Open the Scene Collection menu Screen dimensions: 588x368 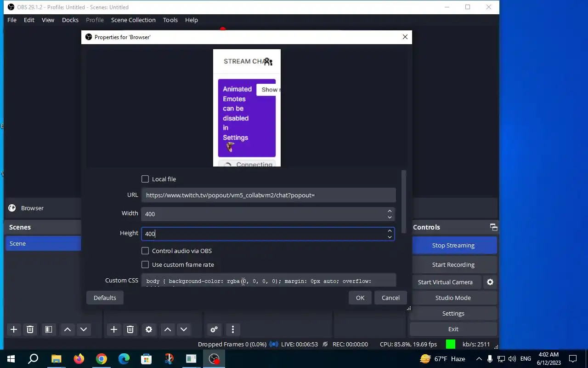click(133, 20)
